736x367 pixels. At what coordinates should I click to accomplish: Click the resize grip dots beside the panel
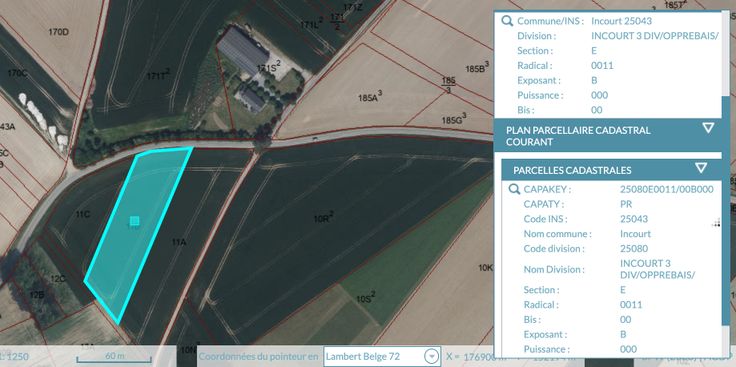pyautogui.click(x=717, y=223)
